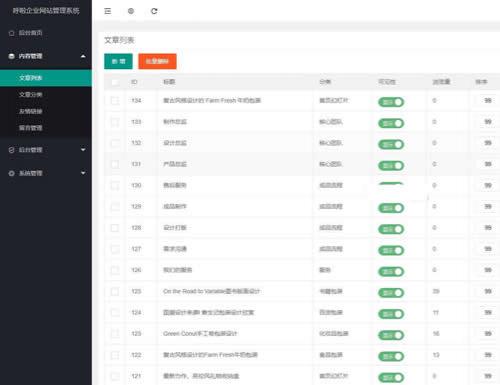Click the 系统管理 gear icon
This screenshot has width=500, height=385.
(x=12, y=173)
